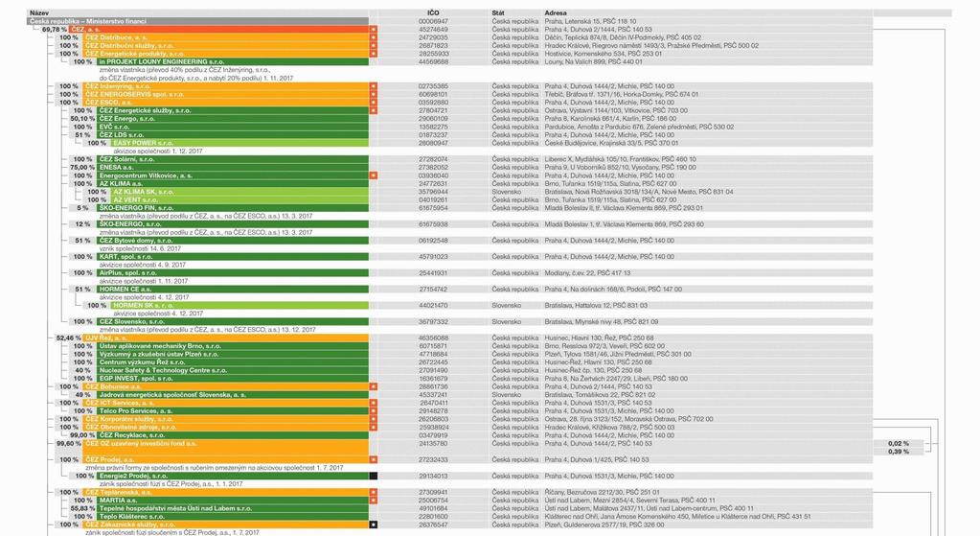The image size is (980, 536).
Task: Click the IČO number 45274649
Action: (x=433, y=30)
